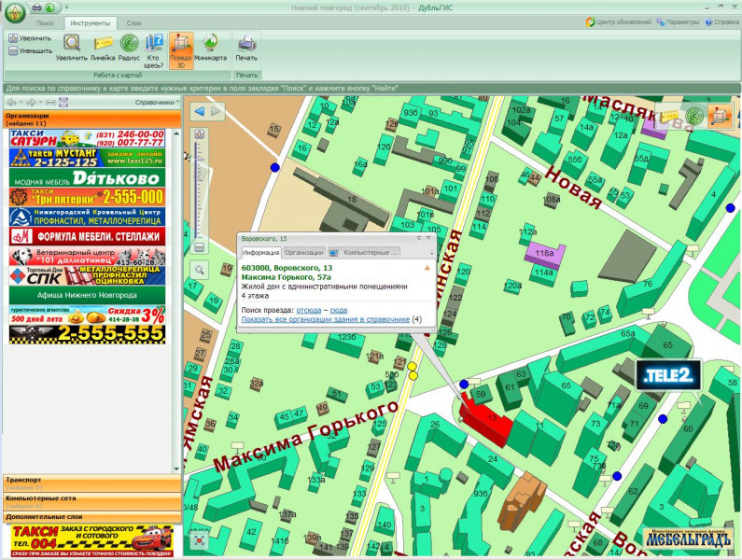The image size is (742, 560).
Task: Expand the Дополнительные слои section
Action: click(92, 517)
